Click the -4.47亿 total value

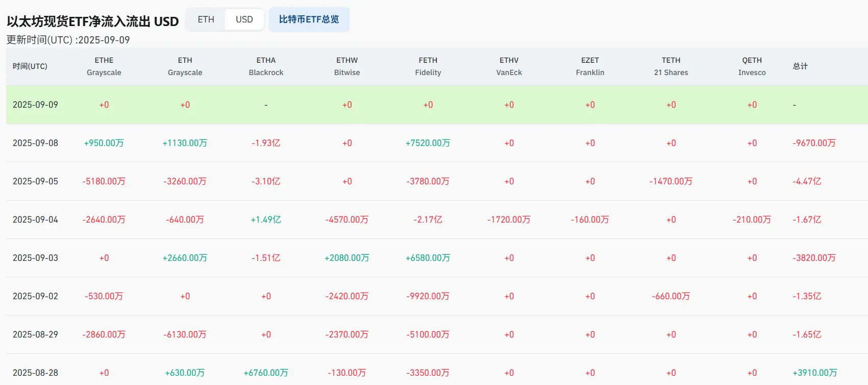tap(807, 181)
